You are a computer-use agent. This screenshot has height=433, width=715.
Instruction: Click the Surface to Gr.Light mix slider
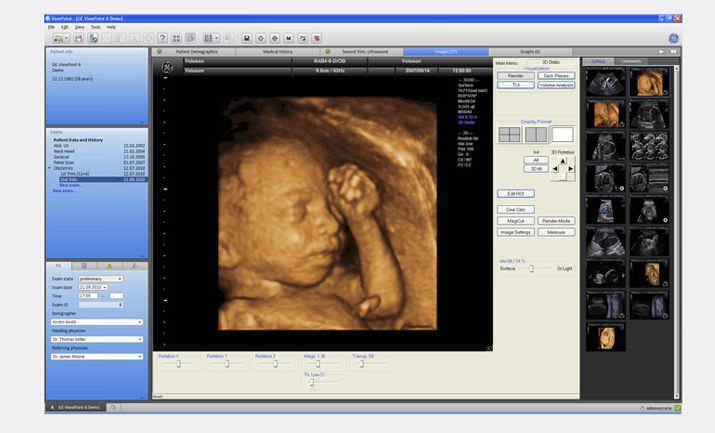(x=532, y=269)
